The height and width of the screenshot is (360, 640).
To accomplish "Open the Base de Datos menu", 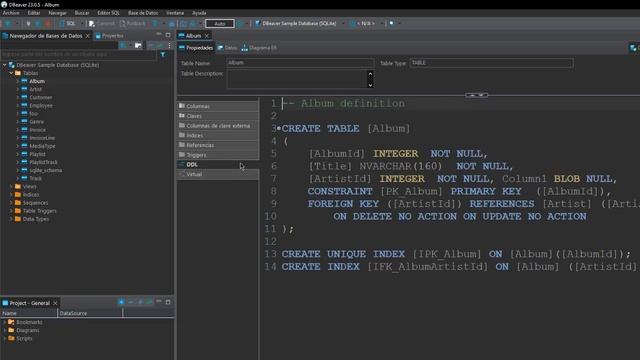I will coord(143,13).
